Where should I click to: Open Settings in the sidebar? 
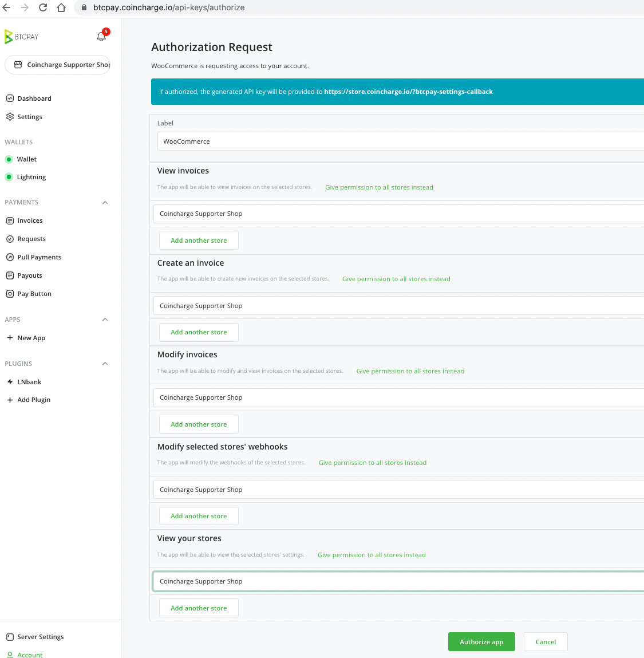point(30,117)
